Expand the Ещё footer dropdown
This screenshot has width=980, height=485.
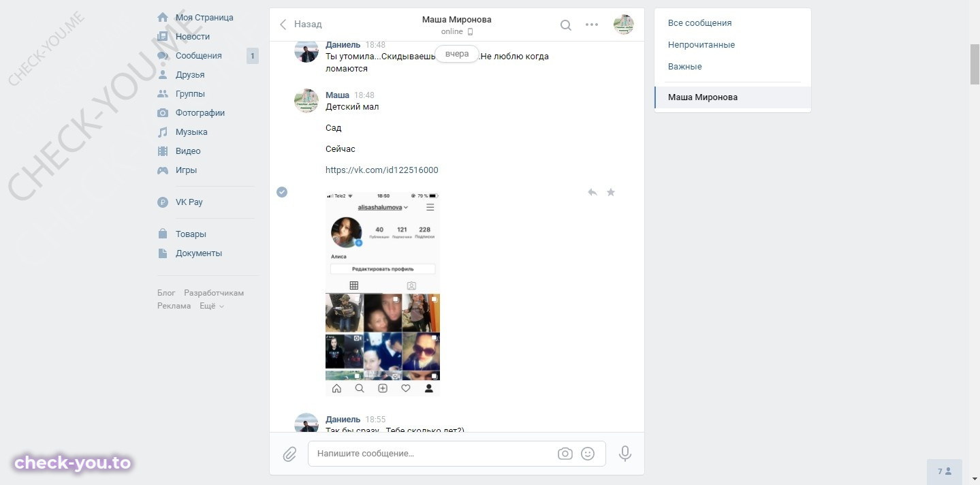tap(212, 306)
